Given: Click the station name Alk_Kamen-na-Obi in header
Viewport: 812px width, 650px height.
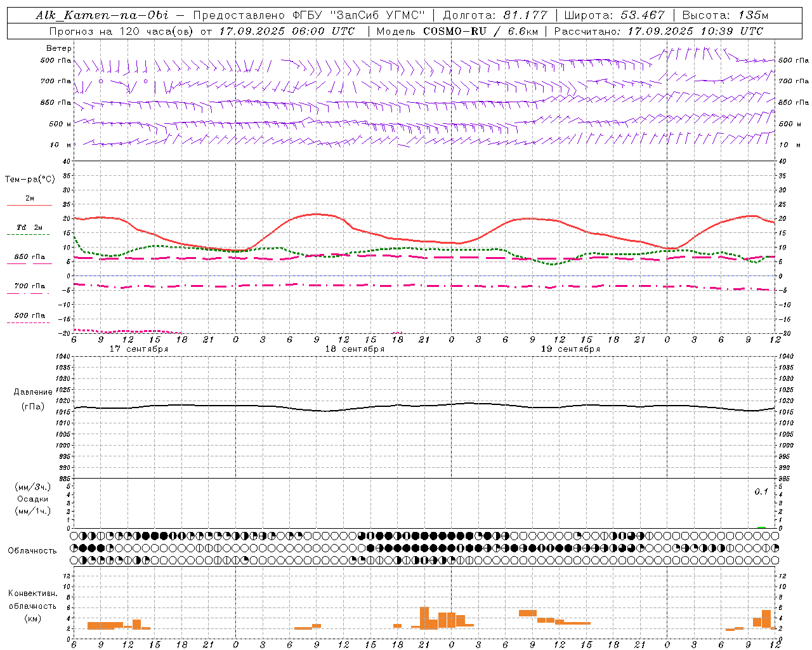Looking at the screenshot, I should tap(101, 15).
